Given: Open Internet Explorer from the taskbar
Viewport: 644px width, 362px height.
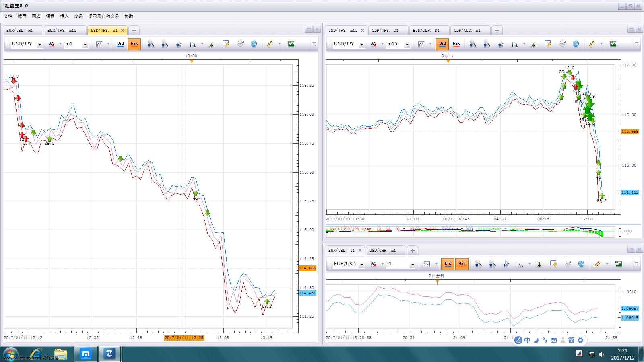Looking at the screenshot, I should coord(35,354).
